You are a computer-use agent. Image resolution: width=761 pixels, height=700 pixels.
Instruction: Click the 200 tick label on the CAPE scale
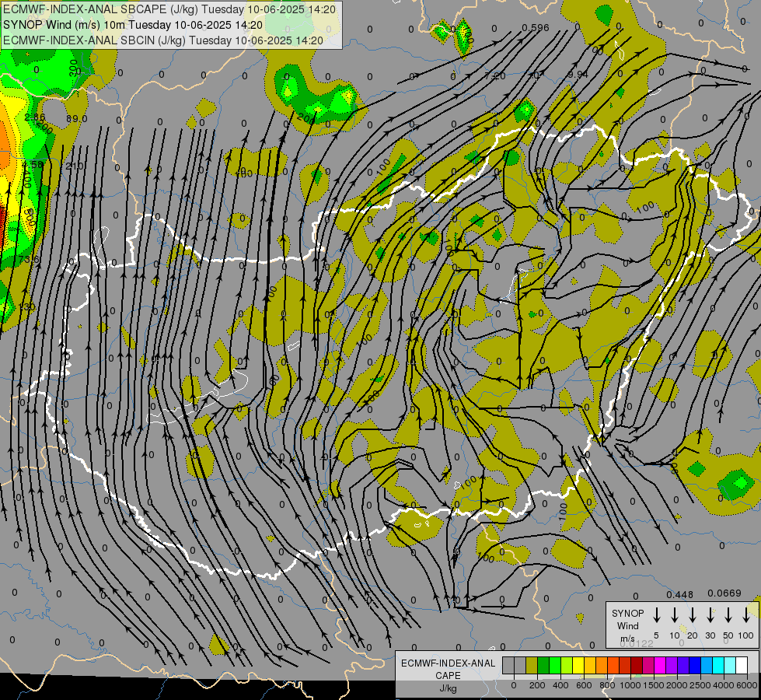tap(537, 685)
